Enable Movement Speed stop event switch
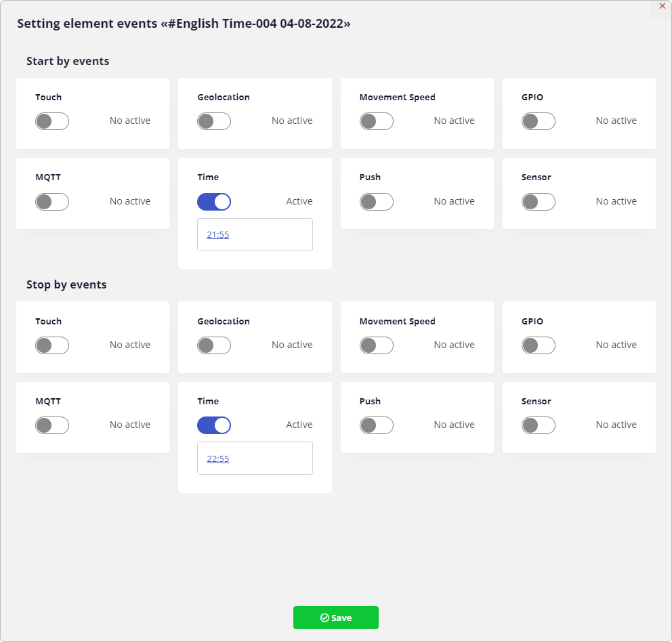672x642 pixels. (377, 345)
